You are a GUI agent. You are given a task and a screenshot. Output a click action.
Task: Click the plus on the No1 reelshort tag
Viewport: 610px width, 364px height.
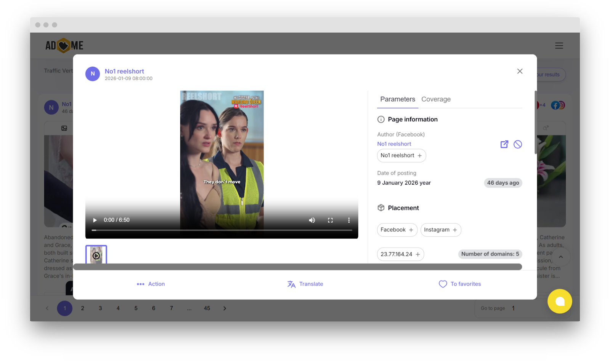[x=419, y=155]
